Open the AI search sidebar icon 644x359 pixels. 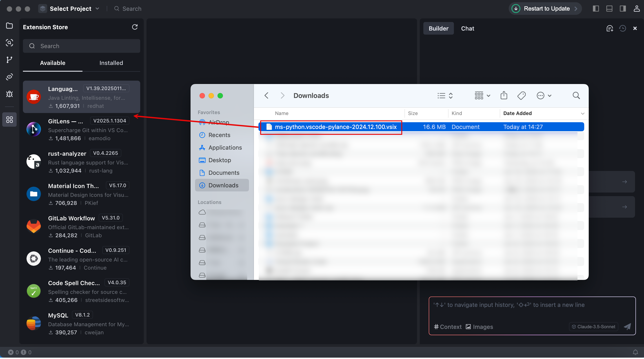[x=9, y=43]
